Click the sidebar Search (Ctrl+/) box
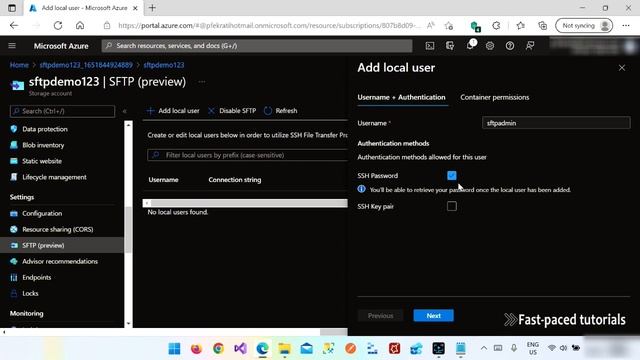This screenshot has width=640, height=360. click(x=62, y=111)
